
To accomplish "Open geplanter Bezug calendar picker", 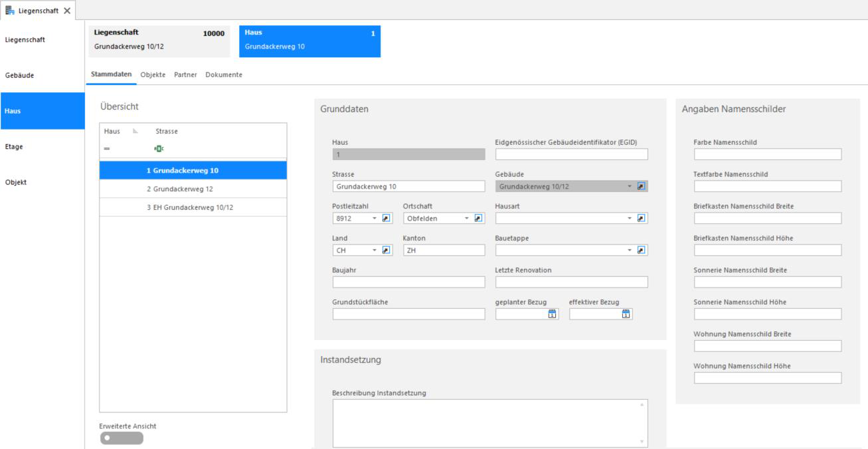I will (552, 314).
